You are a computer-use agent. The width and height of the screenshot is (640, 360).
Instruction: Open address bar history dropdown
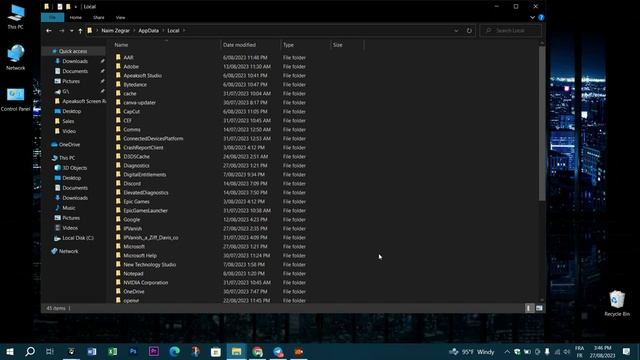[x=456, y=31]
